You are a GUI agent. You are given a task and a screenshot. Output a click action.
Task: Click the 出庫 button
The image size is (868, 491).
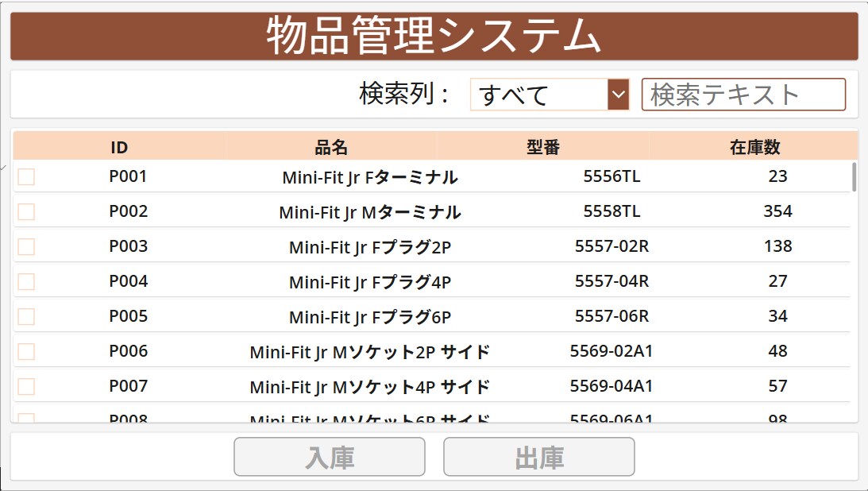[538, 457]
